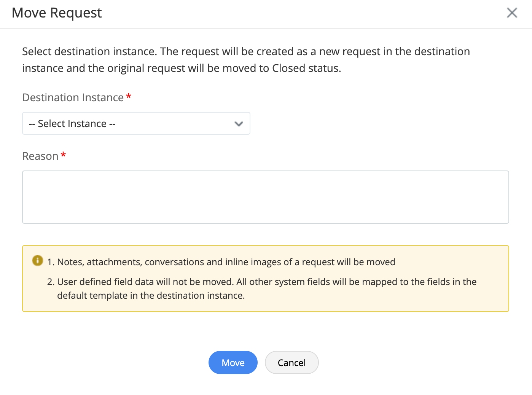Click the note about user defined field data

pyautogui.click(x=266, y=282)
